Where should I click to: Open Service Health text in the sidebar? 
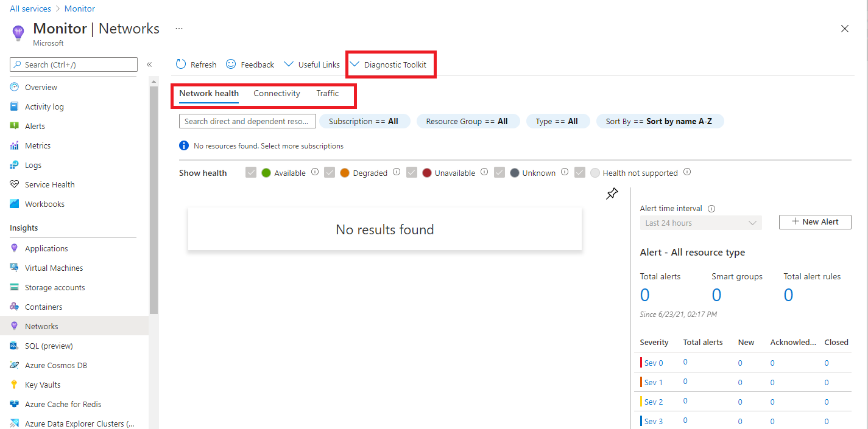50,184
